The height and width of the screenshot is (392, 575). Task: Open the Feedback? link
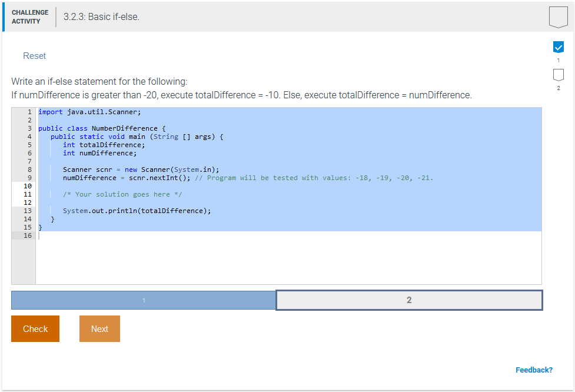(534, 370)
